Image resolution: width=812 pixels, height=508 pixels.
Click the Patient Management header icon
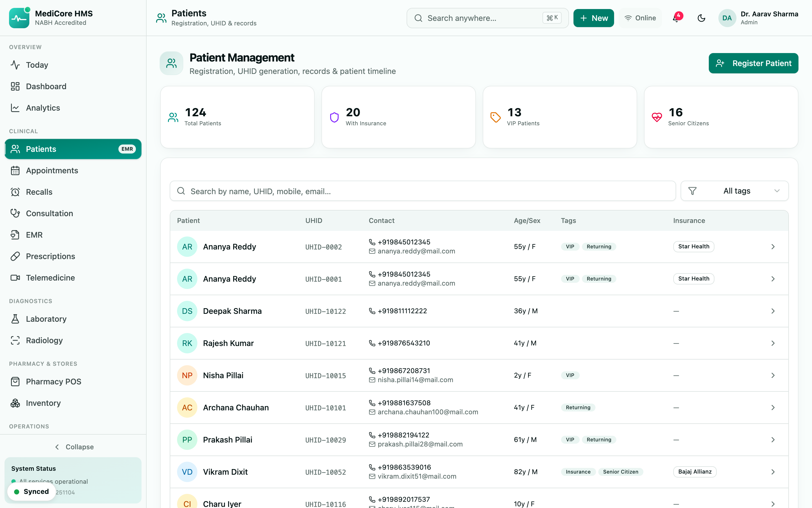coord(171,63)
